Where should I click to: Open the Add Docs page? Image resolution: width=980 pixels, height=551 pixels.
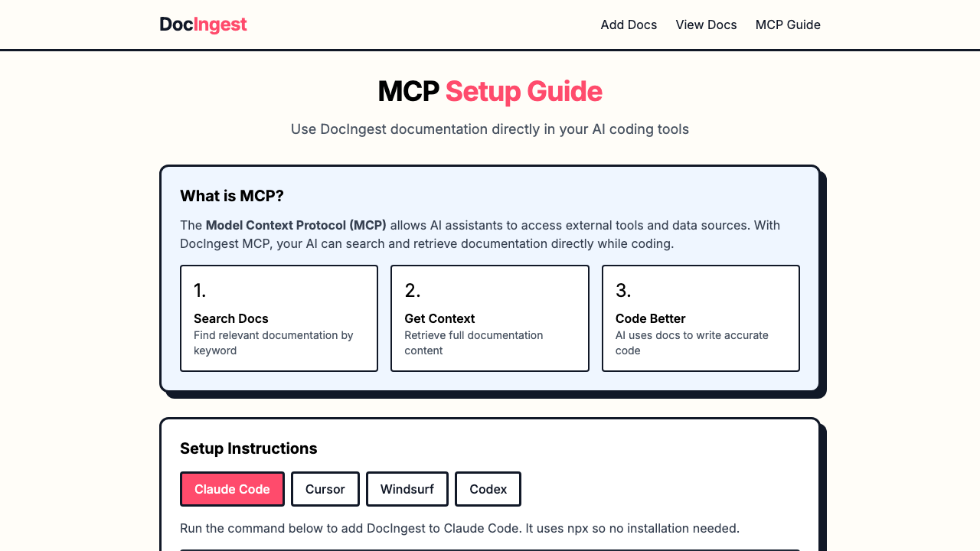pos(629,24)
